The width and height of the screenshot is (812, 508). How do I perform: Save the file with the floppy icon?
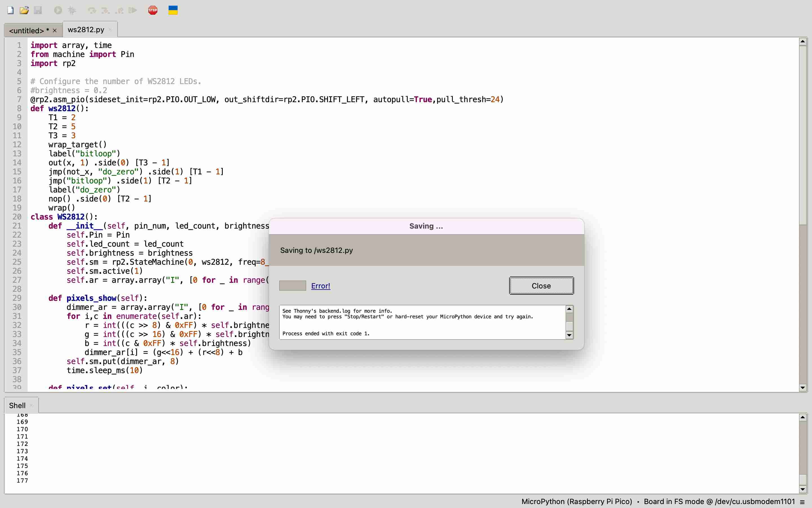37,10
